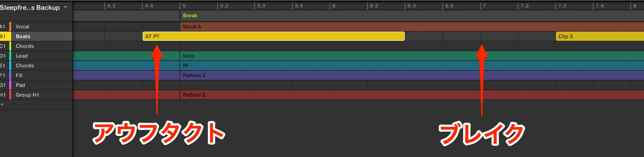
Task: Select Pattern 2 on Group H1 row
Action: tap(412, 95)
